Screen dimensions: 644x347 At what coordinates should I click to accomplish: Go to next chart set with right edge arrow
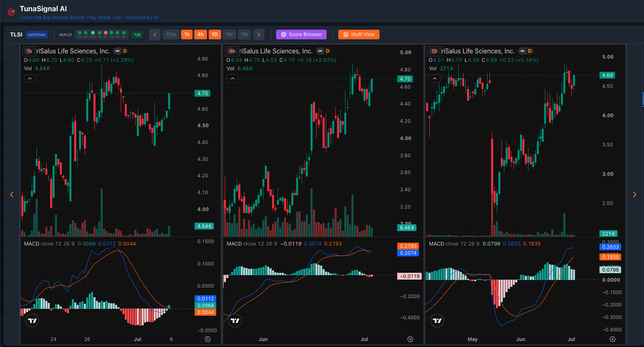click(634, 195)
